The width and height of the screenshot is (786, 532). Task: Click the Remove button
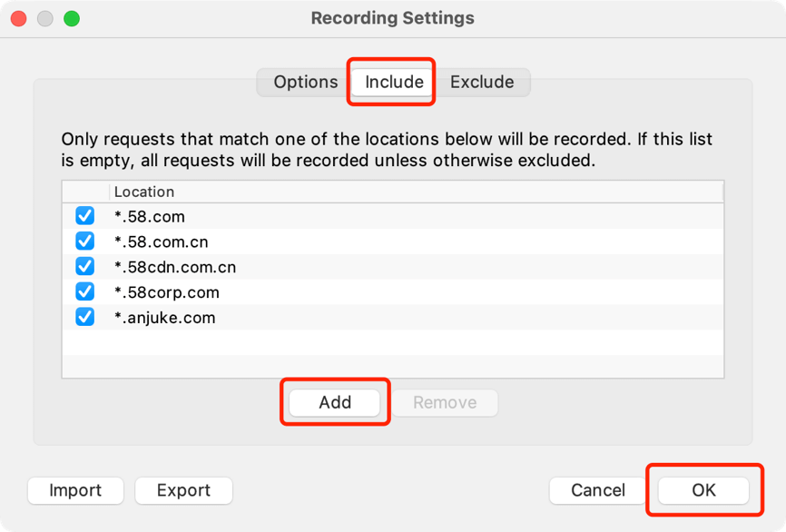pyautogui.click(x=445, y=402)
